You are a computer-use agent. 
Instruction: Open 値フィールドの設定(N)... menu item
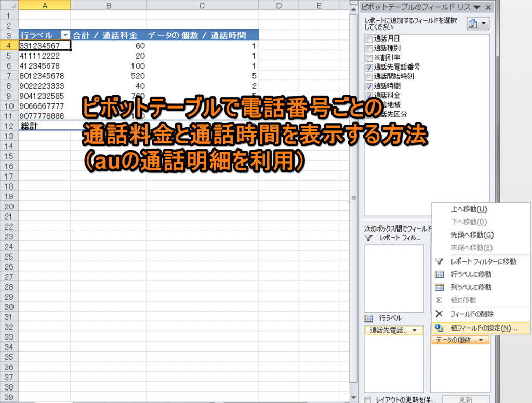(x=481, y=328)
